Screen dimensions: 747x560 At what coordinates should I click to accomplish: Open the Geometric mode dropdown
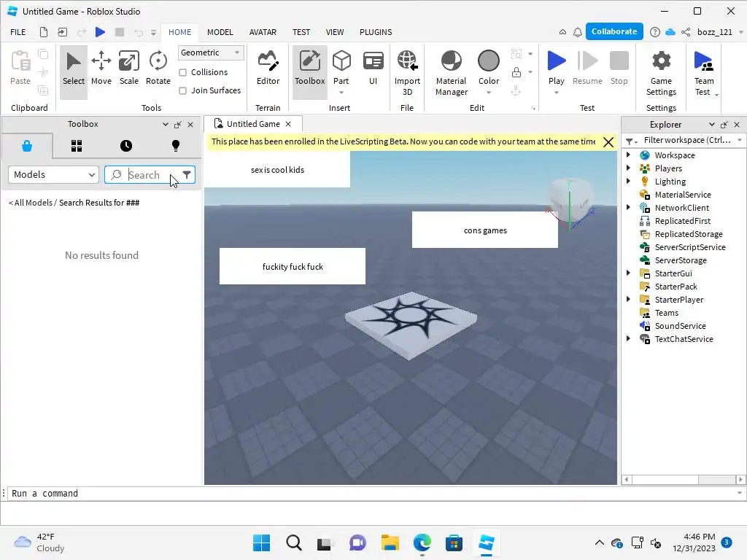pyautogui.click(x=211, y=52)
